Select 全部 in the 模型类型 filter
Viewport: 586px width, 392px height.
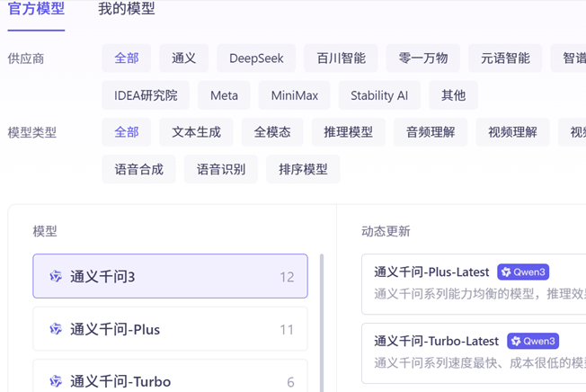click(x=127, y=132)
